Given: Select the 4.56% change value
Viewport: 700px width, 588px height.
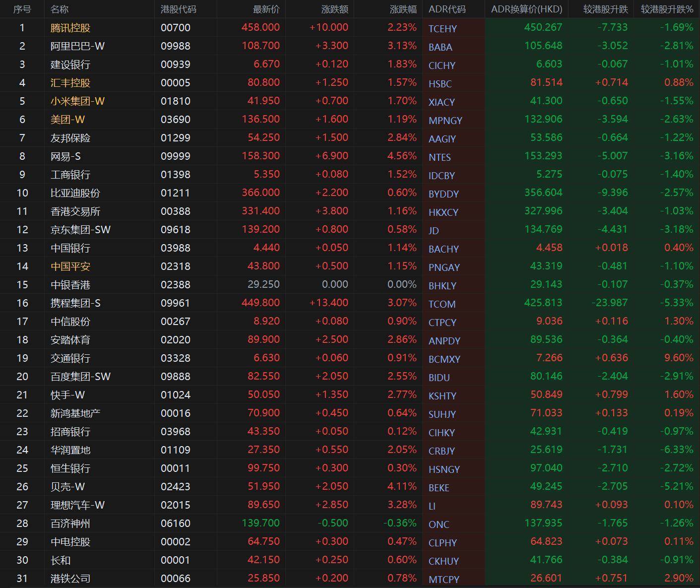Looking at the screenshot, I should 402,156.
